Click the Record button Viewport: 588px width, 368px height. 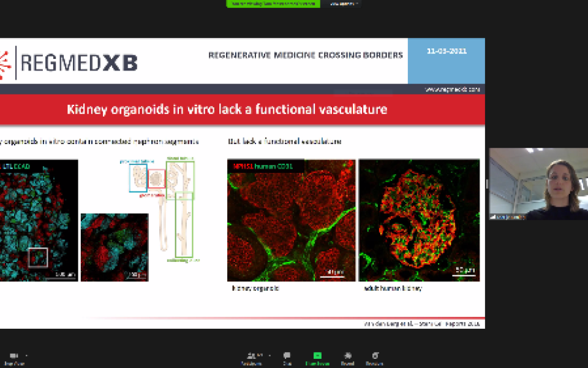[x=347, y=356]
